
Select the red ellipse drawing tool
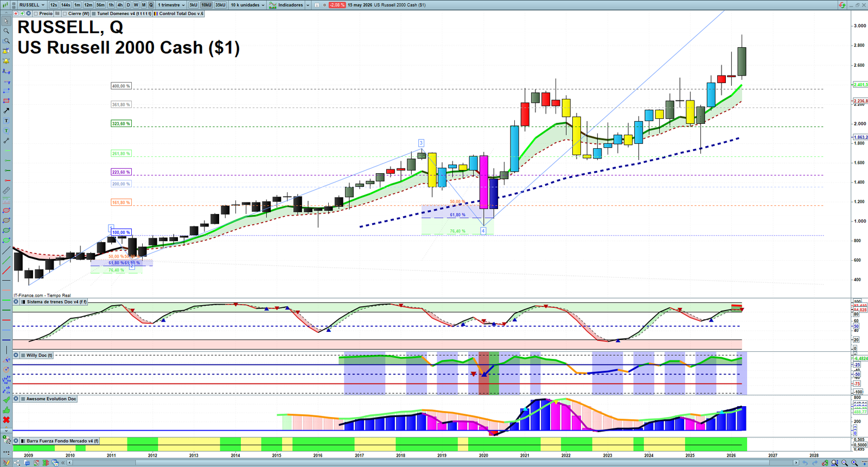[6, 211]
